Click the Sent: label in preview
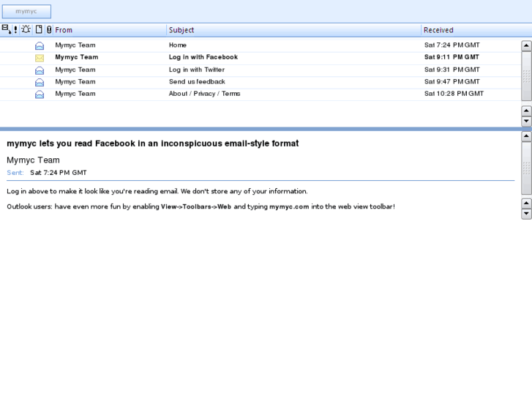The width and height of the screenshot is (532, 399). pos(15,173)
